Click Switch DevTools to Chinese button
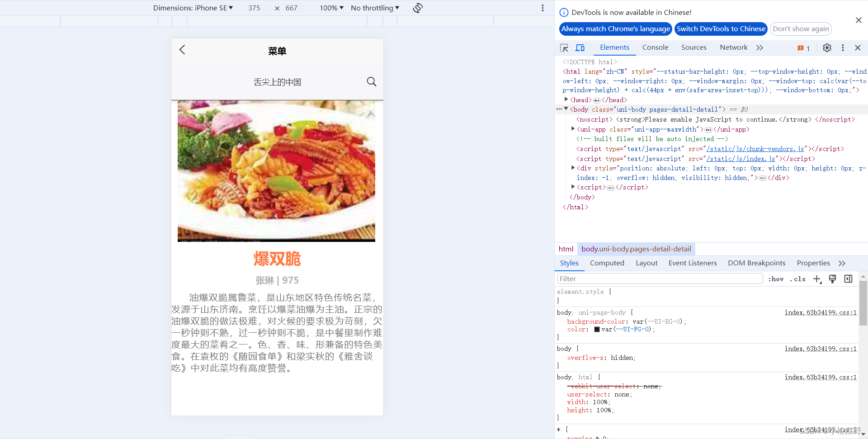 [721, 29]
